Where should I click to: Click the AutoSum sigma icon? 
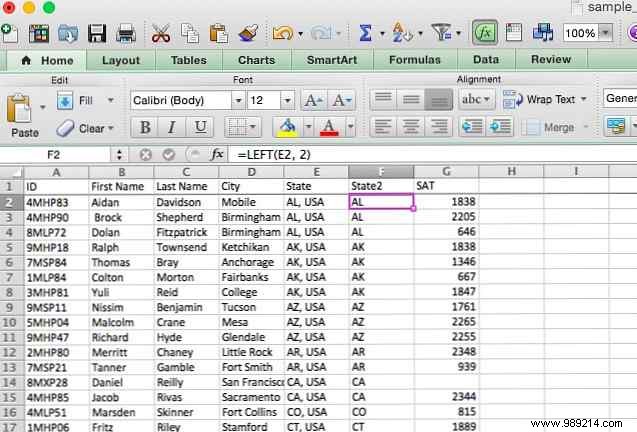(365, 33)
